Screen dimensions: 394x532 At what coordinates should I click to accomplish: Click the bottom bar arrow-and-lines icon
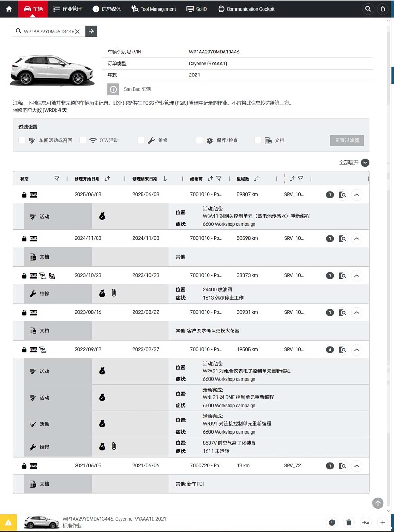click(x=366, y=522)
